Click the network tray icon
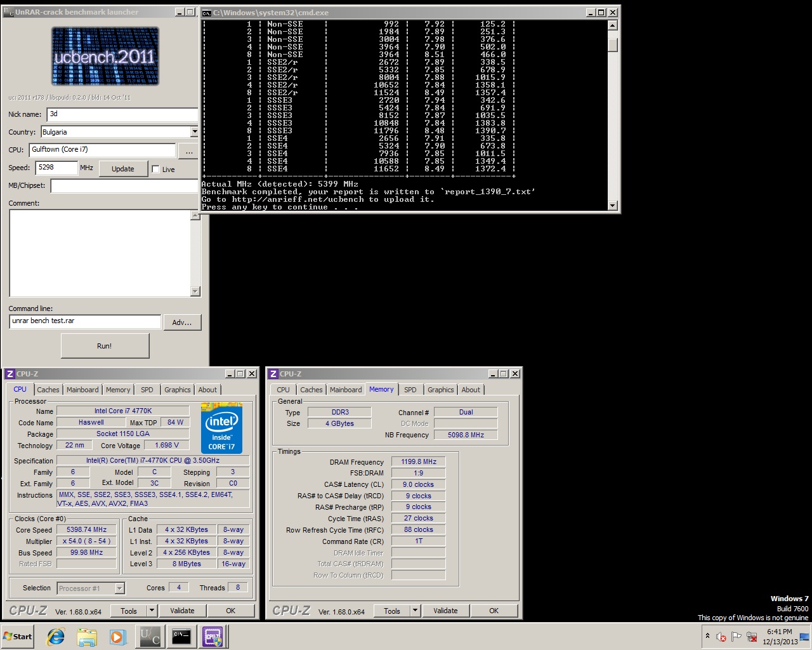Image resolution: width=812 pixels, height=650 pixels. (752, 637)
